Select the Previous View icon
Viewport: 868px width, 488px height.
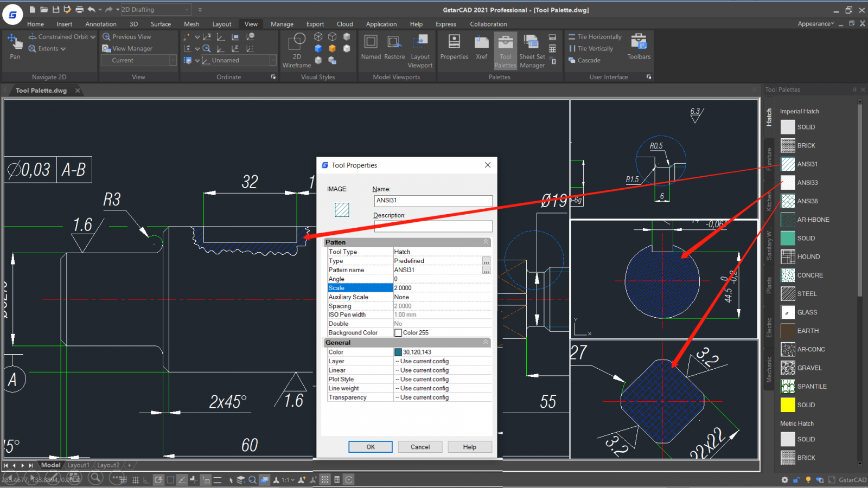tap(107, 37)
